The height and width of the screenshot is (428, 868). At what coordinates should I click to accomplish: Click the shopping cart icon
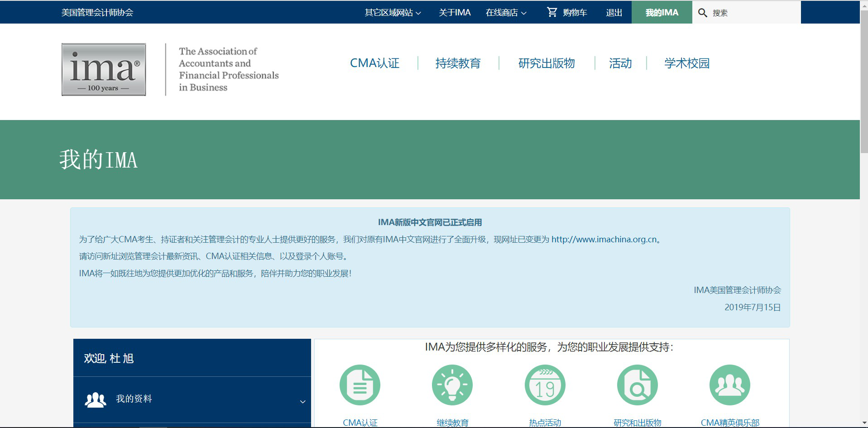tap(551, 12)
